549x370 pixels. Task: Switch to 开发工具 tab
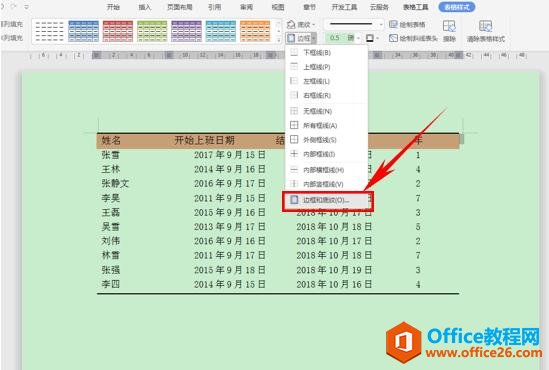344,7
